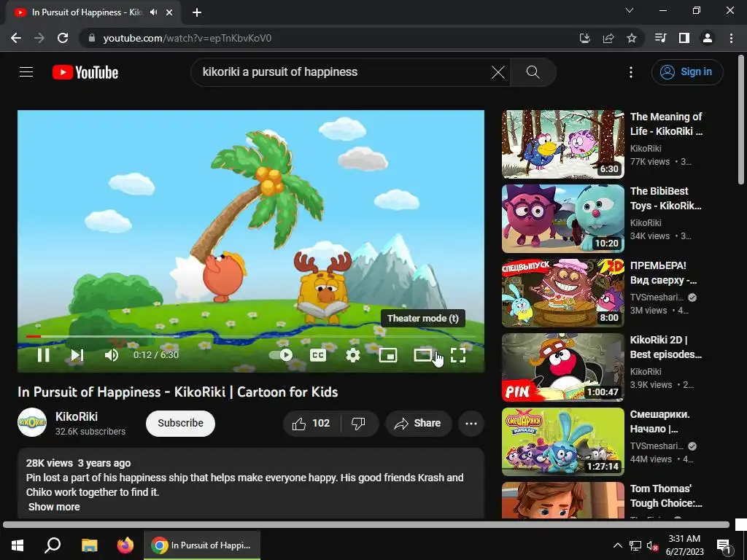Image resolution: width=747 pixels, height=560 pixels.
Task: Open The BibiBest Toys video title
Action: pyautogui.click(x=665, y=198)
